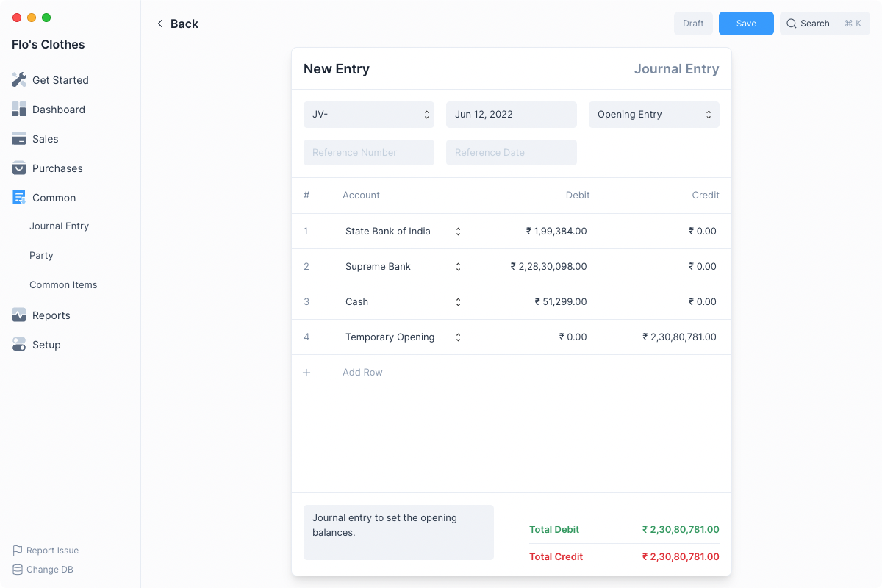Click the plus icon beside Add Row
The image size is (882, 588).
pyautogui.click(x=307, y=373)
